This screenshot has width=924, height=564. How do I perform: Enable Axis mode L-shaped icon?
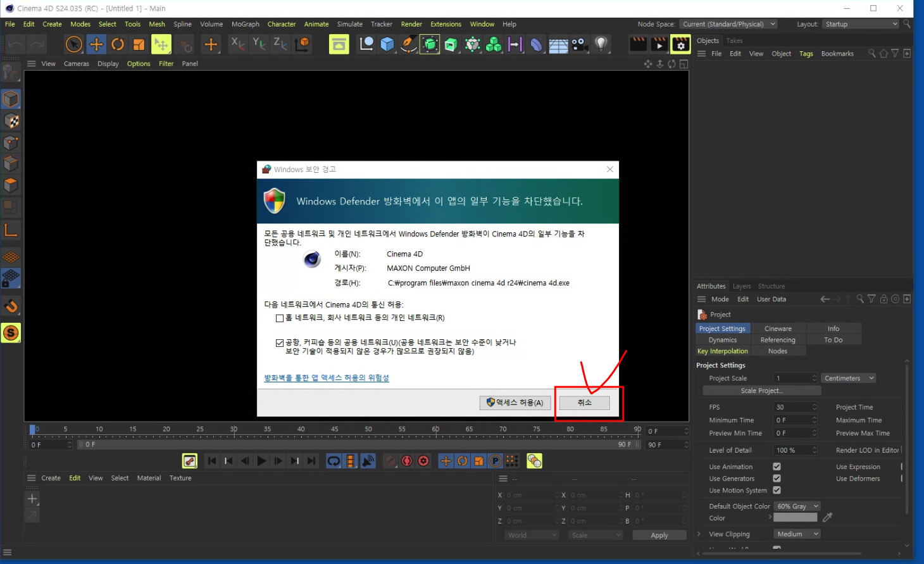point(11,230)
